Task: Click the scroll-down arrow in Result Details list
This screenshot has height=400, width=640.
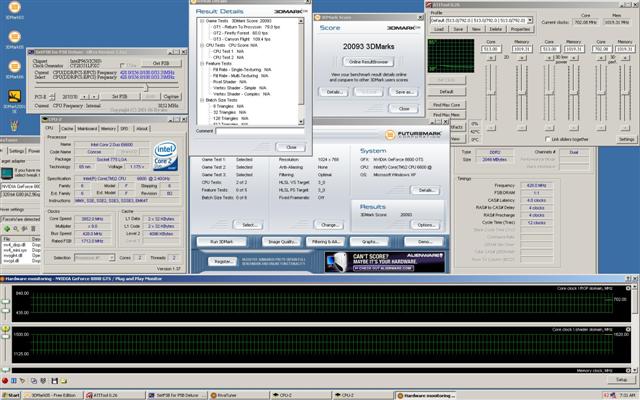Action: [x=301, y=122]
